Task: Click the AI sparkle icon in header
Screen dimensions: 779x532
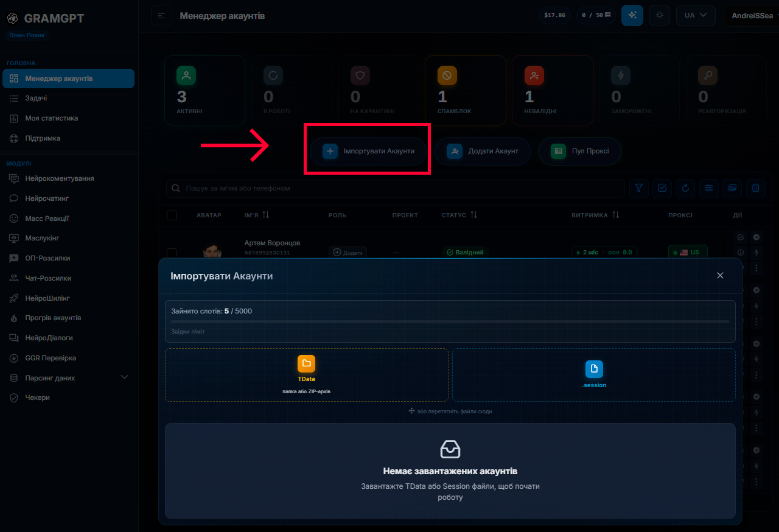Action: 632,15
